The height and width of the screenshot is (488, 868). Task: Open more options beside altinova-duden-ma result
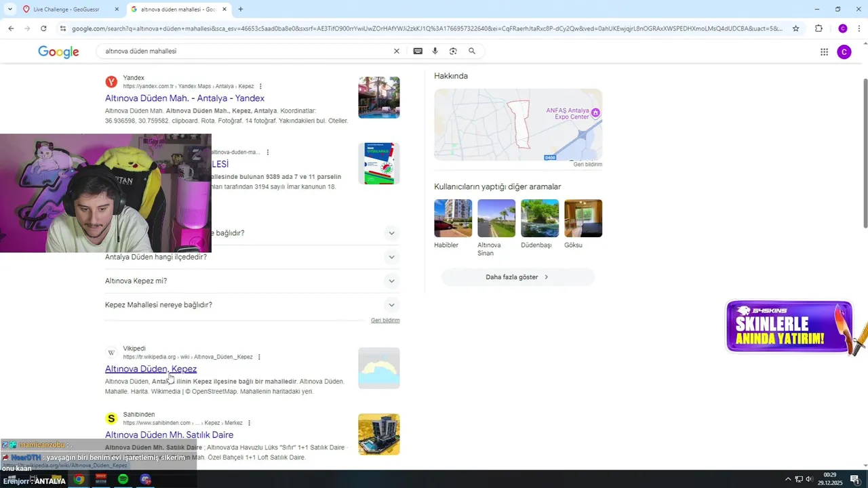click(x=268, y=152)
